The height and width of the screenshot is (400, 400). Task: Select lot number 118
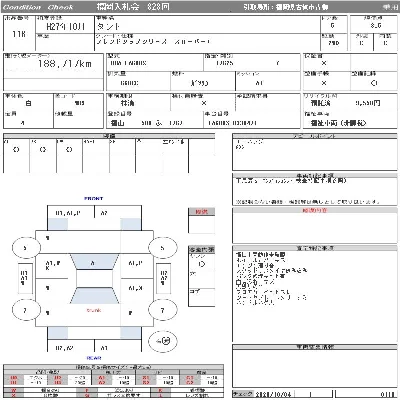(19, 34)
